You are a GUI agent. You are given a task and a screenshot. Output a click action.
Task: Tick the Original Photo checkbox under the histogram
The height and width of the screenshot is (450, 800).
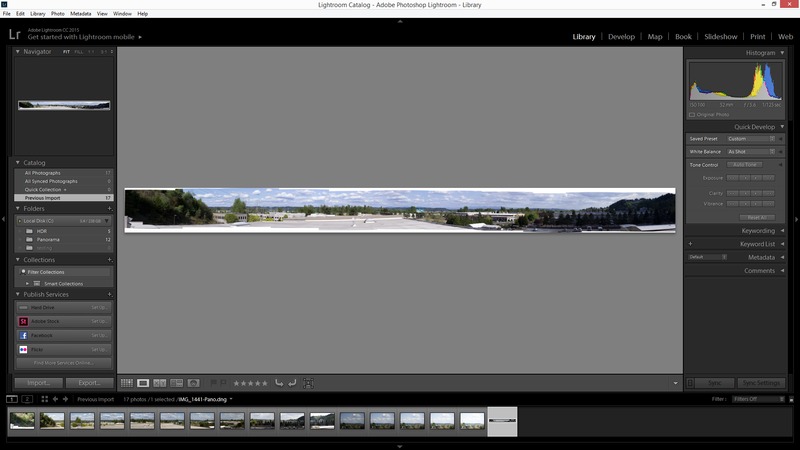[692, 114]
